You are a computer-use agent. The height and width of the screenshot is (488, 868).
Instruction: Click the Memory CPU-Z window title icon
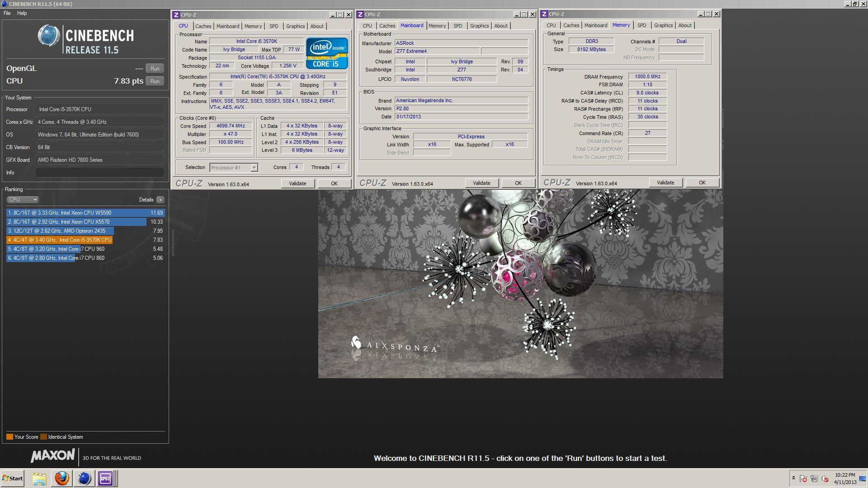click(544, 14)
